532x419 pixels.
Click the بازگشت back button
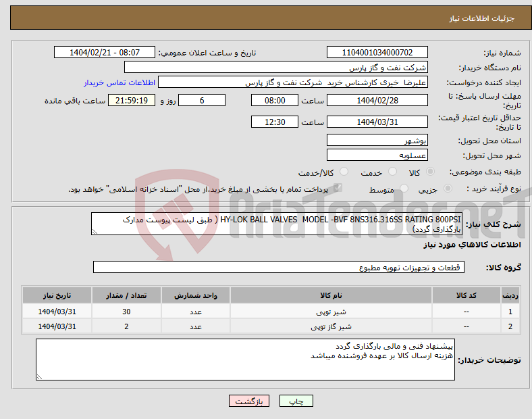249,401
